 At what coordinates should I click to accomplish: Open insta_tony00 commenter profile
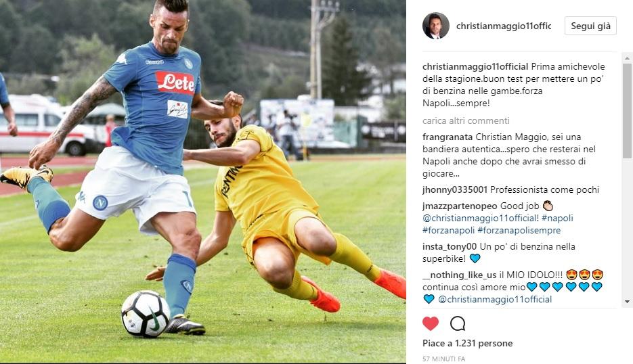point(450,246)
